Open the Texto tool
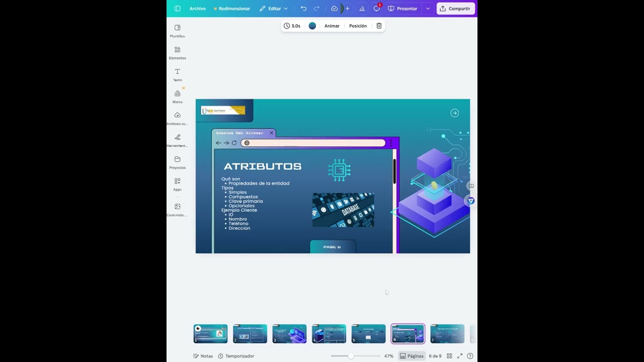This screenshot has height=362, width=644. tap(177, 75)
